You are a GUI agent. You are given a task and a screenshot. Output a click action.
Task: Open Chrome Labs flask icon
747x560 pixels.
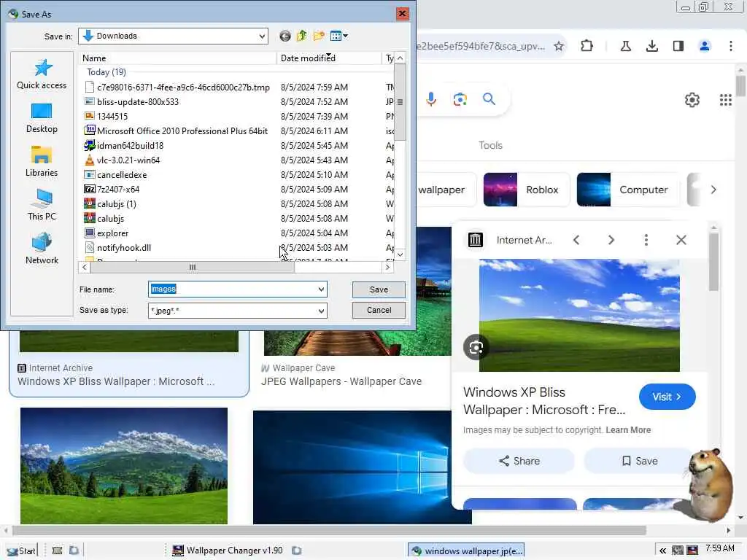point(626,46)
